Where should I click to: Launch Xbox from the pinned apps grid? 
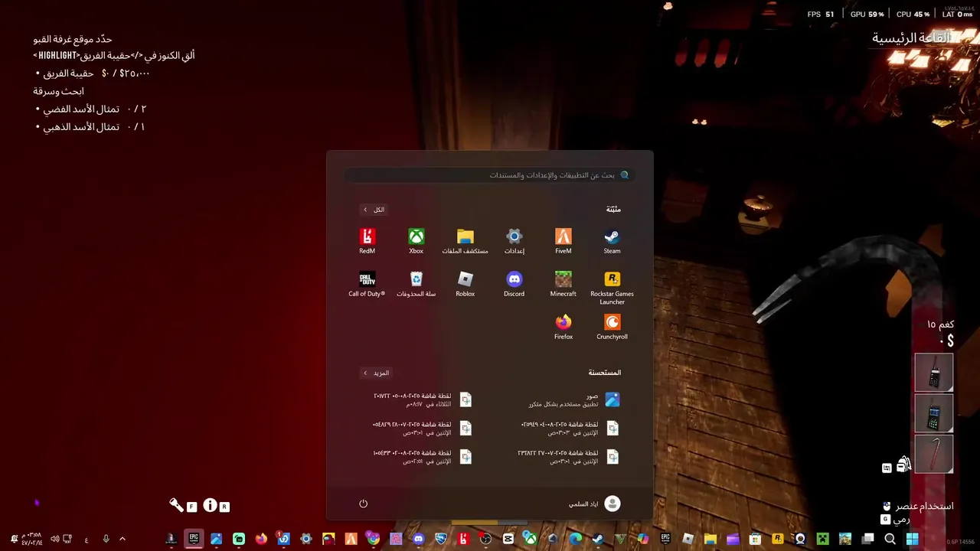pyautogui.click(x=416, y=241)
